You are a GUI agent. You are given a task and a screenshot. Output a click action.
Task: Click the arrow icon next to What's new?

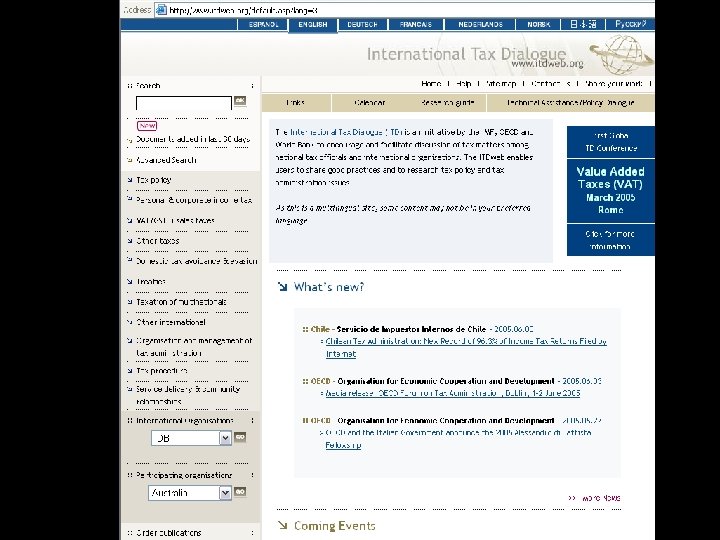point(282,287)
